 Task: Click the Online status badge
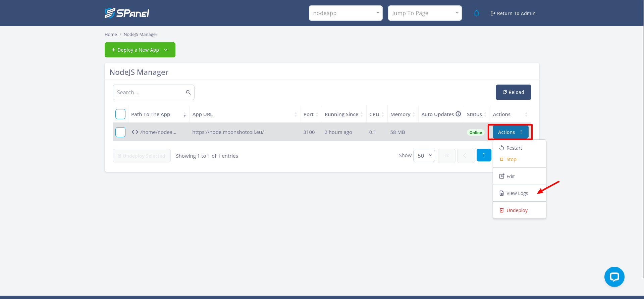tap(476, 133)
